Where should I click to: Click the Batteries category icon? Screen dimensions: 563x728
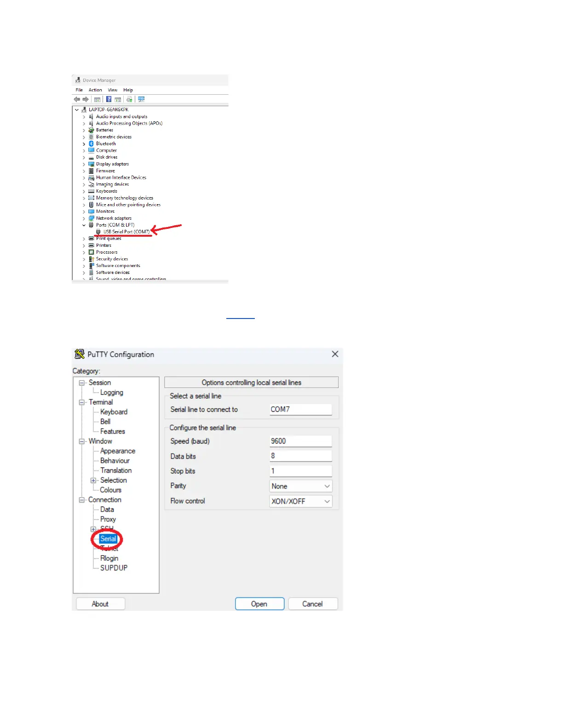pos(91,130)
